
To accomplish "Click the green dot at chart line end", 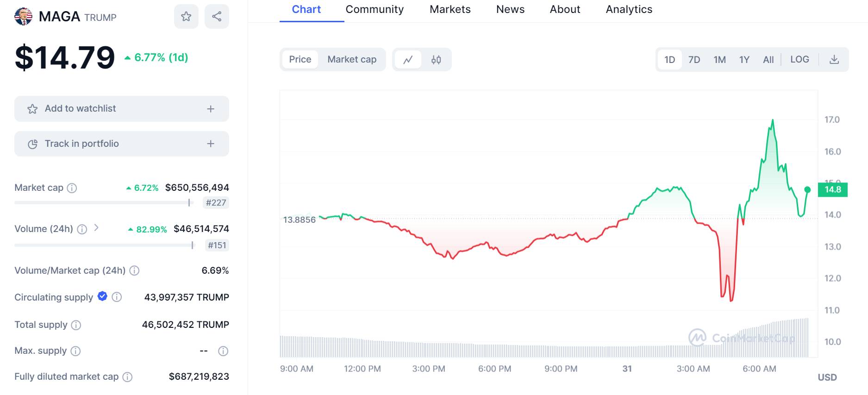I will 807,189.
